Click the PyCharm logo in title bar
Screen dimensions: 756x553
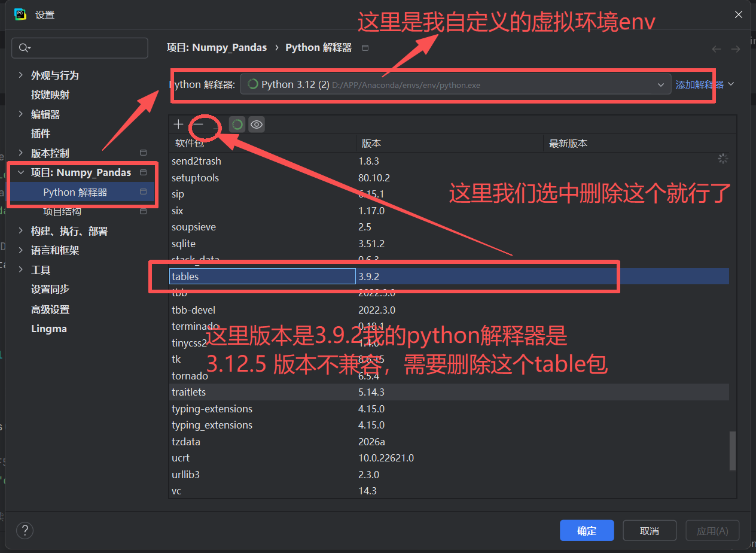20,14
